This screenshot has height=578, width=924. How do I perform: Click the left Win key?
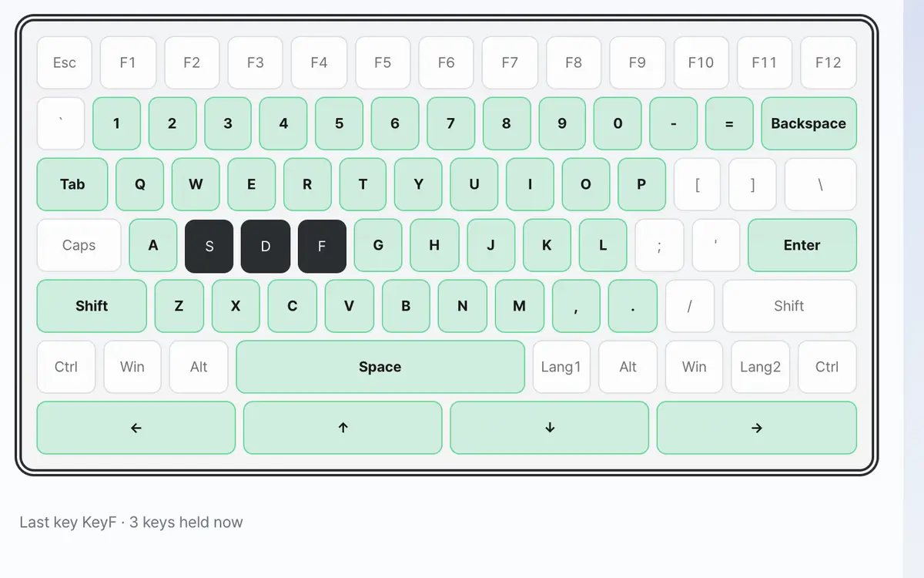click(x=132, y=367)
